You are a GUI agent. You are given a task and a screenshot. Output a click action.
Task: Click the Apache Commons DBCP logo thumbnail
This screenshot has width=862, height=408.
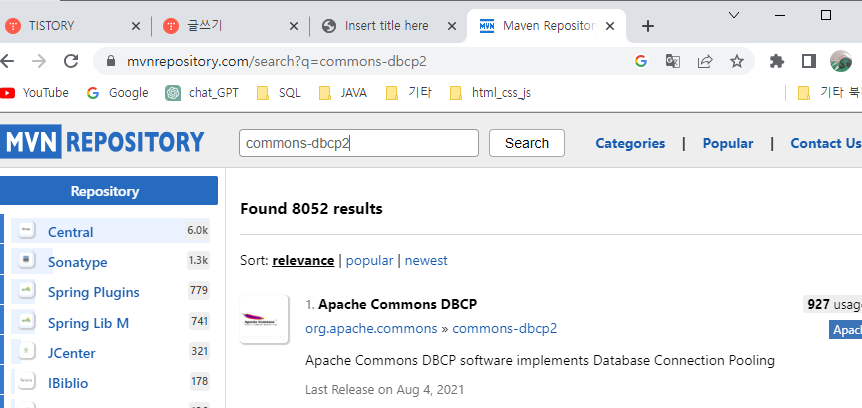click(264, 319)
